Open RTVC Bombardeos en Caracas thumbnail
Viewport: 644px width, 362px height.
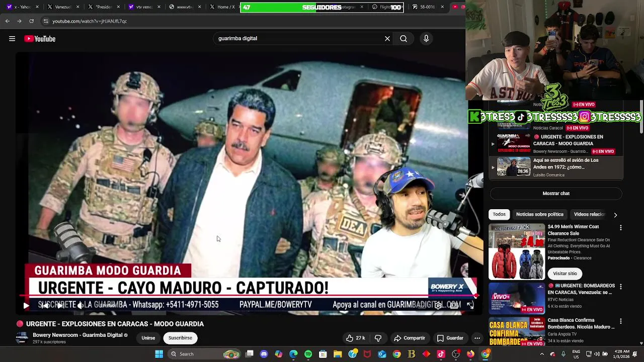pos(517,298)
